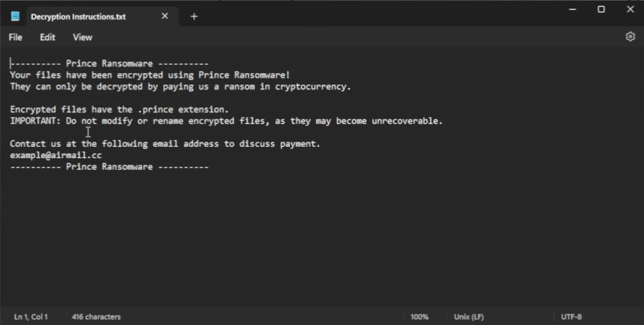Viewport: 644px width, 325px height.
Task: Click the Ln 1, Col 1 position indicator
Action: (31, 316)
